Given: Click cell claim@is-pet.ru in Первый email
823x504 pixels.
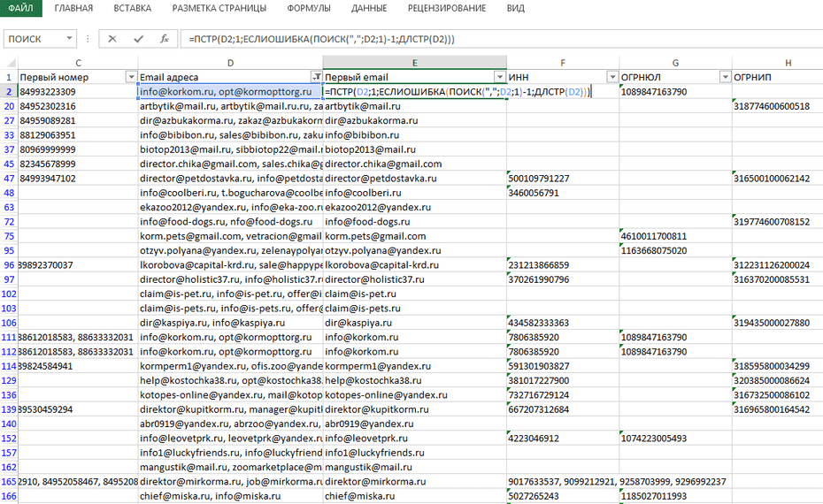Looking at the screenshot, I should point(415,294).
